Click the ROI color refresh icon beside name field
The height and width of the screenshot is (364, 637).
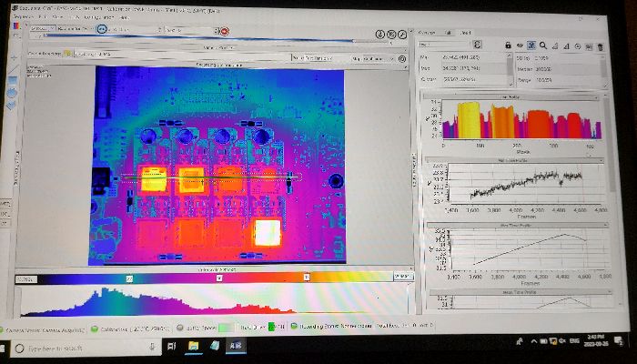click(x=478, y=44)
